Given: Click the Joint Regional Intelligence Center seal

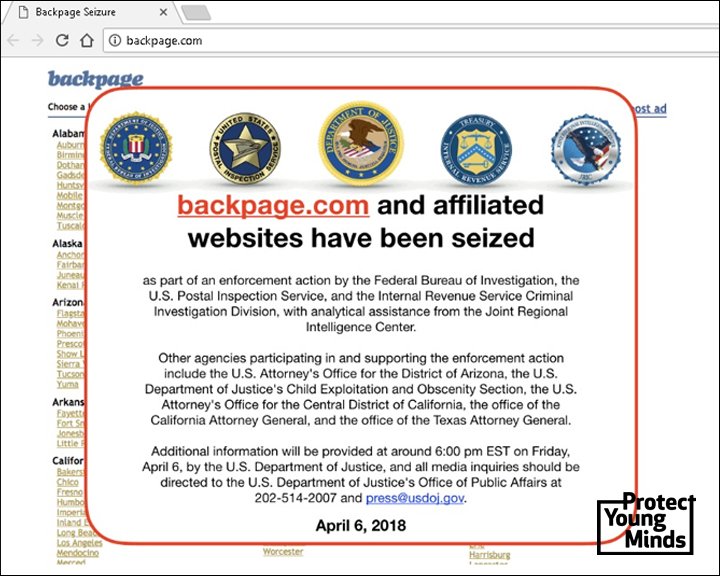Looking at the screenshot, I should pos(586,149).
